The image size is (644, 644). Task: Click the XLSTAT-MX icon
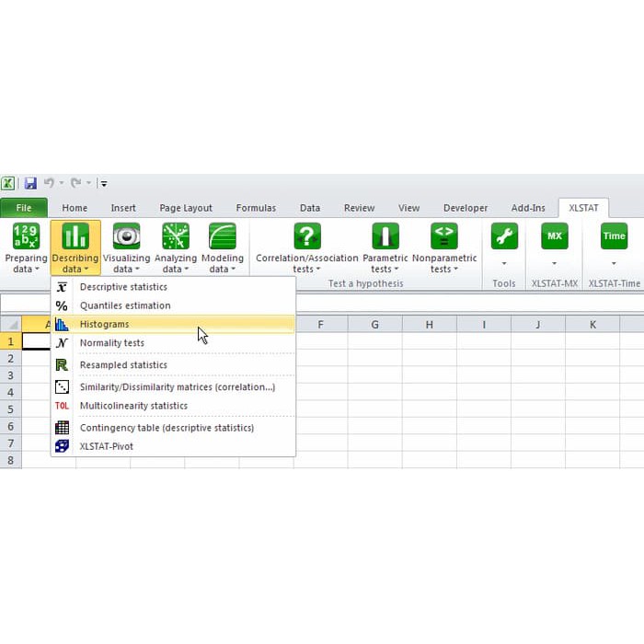pyautogui.click(x=555, y=236)
